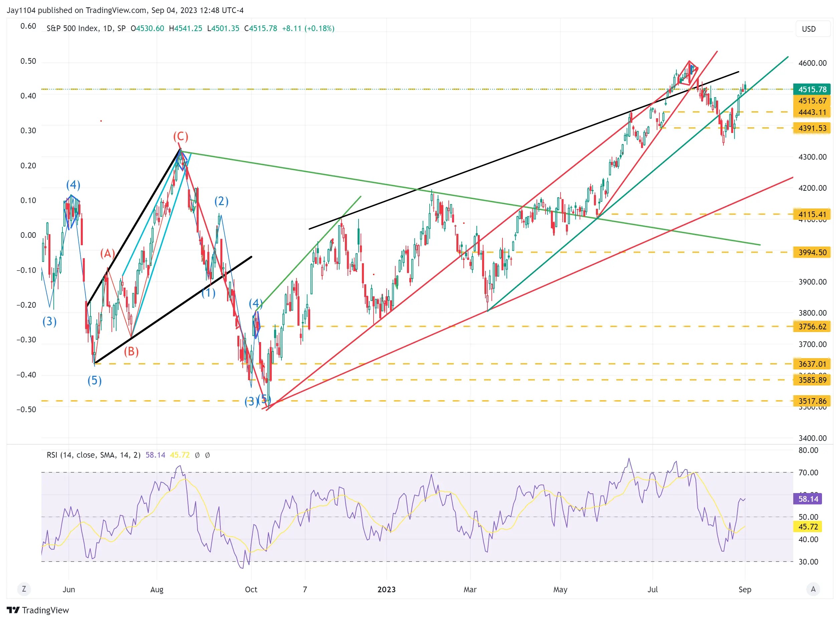
Task: Click the 4600.00 price axis label
Action: [813, 63]
